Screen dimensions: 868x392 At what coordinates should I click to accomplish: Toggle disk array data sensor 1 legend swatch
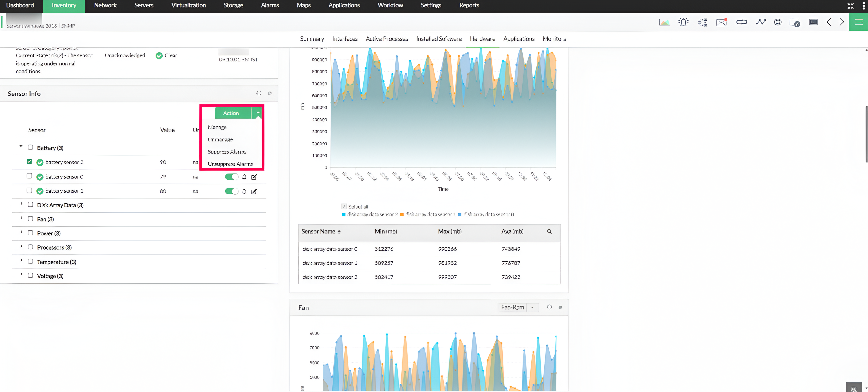click(402, 214)
